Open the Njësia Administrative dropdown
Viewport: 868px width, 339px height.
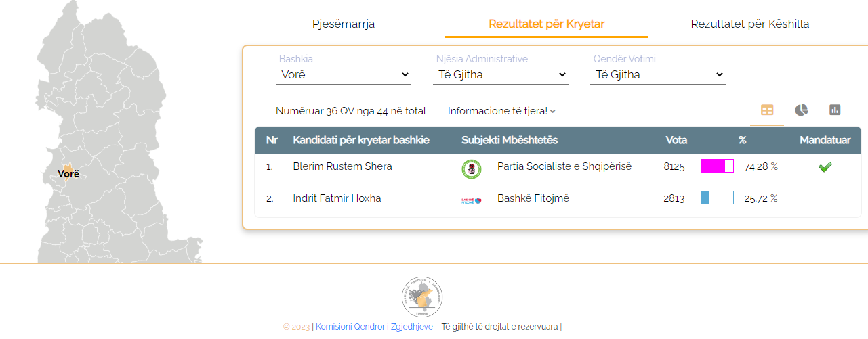click(501, 75)
